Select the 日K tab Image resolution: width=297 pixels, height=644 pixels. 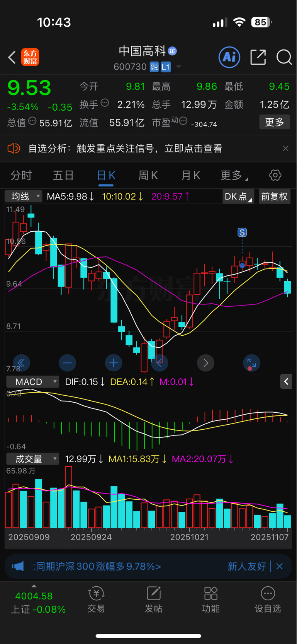tap(106, 176)
